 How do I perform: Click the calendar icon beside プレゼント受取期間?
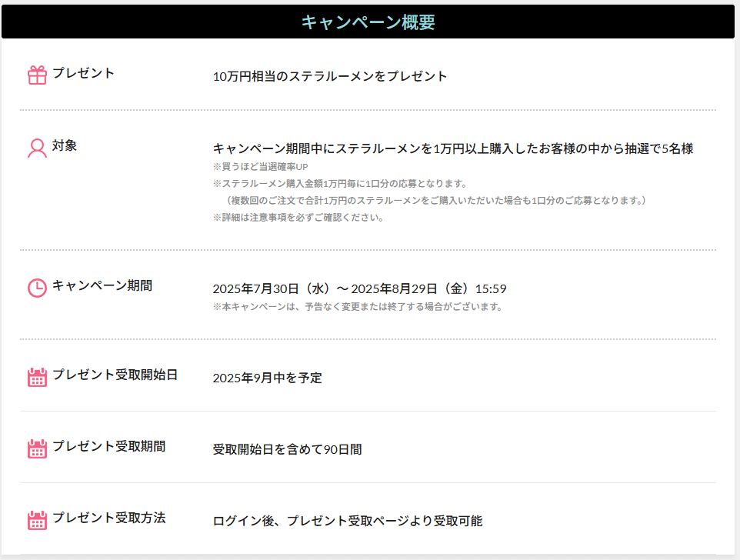[37, 448]
